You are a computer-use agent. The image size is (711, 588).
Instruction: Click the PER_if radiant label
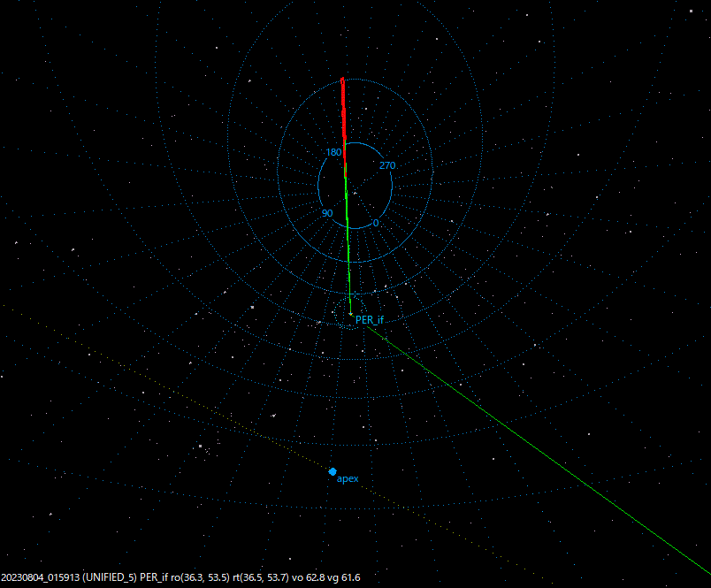(371, 320)
